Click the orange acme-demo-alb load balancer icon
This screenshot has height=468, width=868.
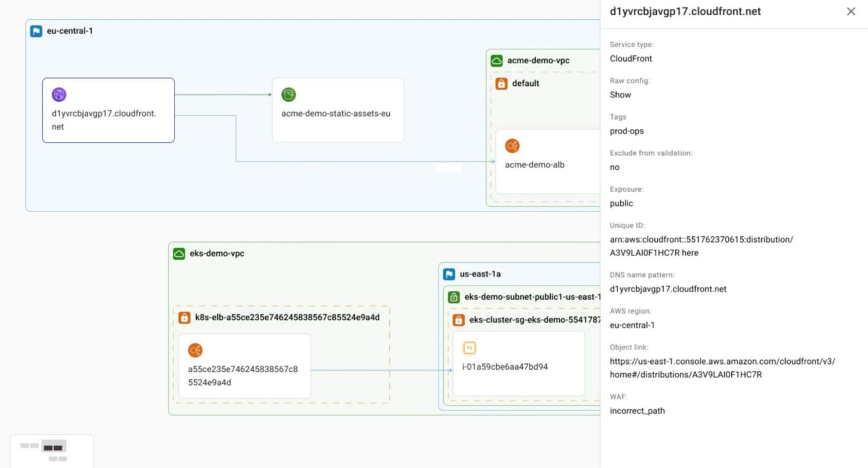point(512,146)
